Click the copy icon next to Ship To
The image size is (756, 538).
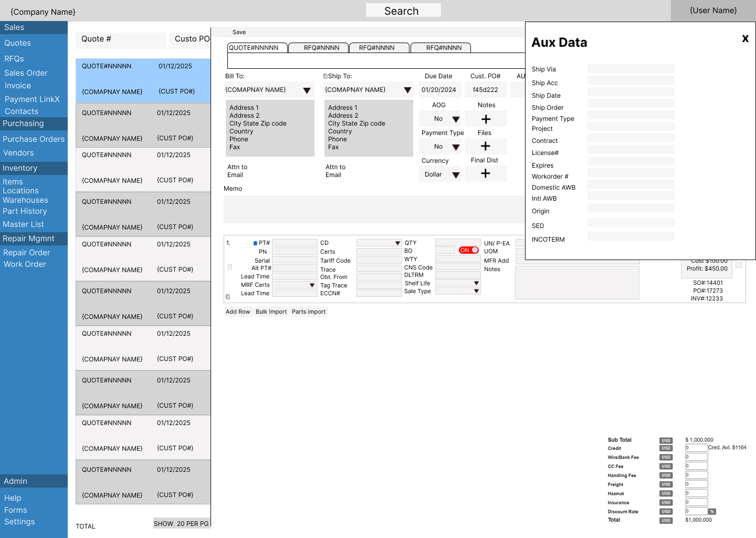pyautogui.click(x=325, y=76)
